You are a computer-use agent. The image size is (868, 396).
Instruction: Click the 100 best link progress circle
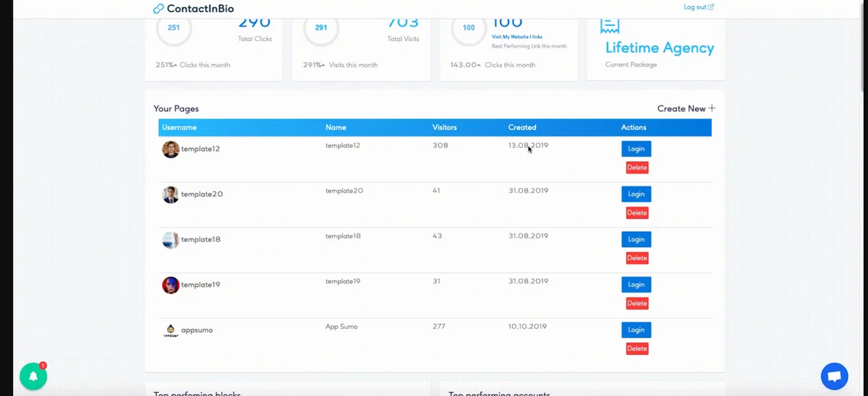pyautogui.click(x=469, y=28)
